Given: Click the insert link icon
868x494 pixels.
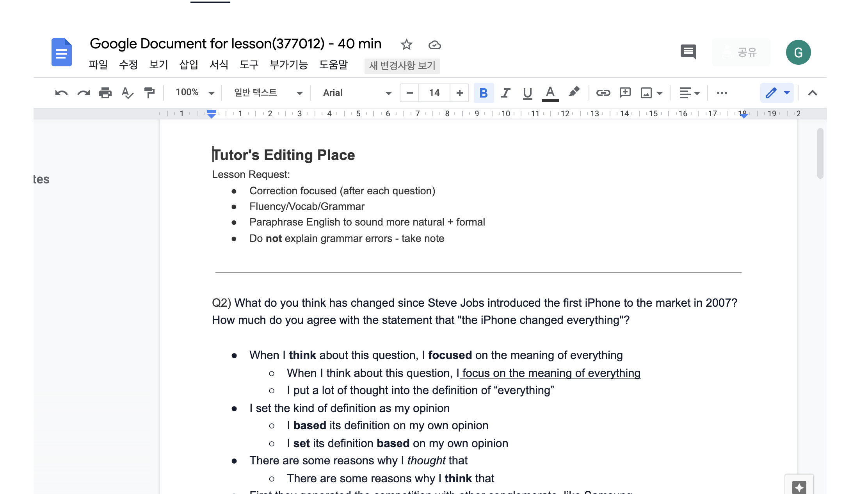Looking at the screenshot, I should [x=603, y=93].
